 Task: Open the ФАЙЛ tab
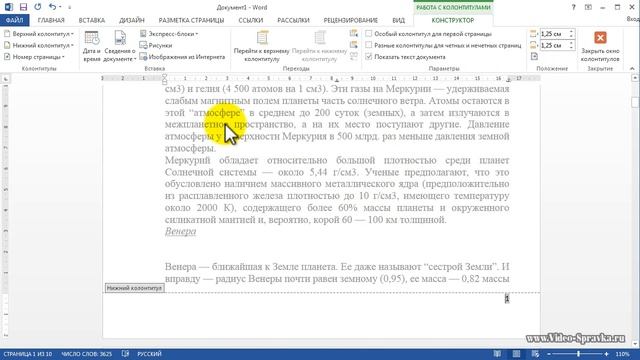tap(15, 20)
